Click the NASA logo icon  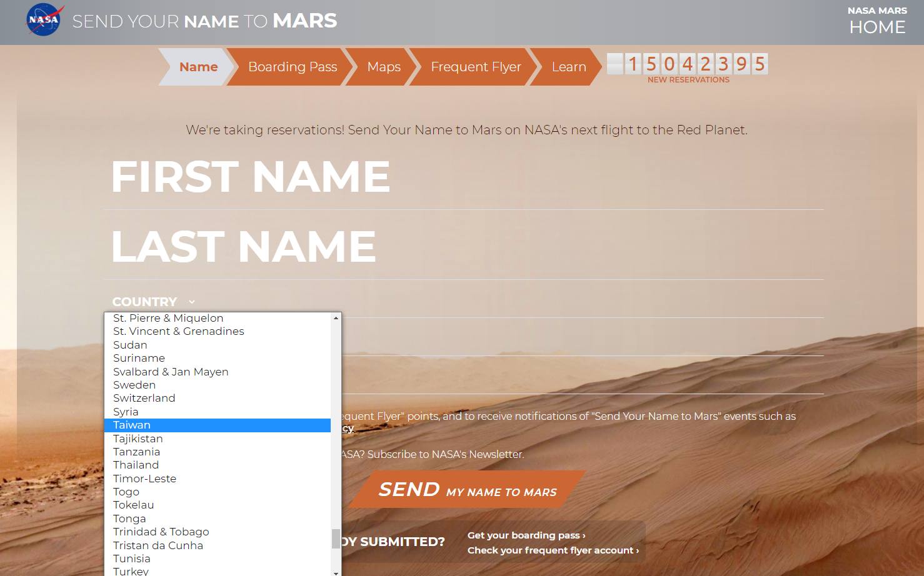(x=45, y=20)
